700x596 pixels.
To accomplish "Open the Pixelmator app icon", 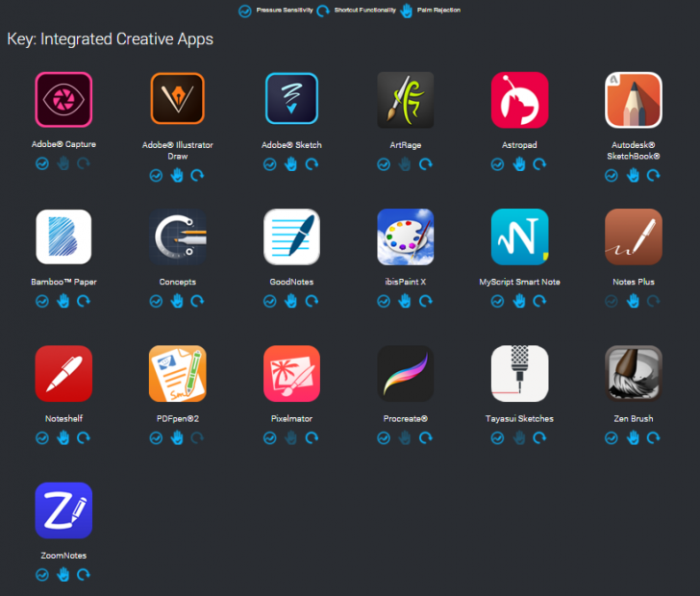I will point(291,374).
